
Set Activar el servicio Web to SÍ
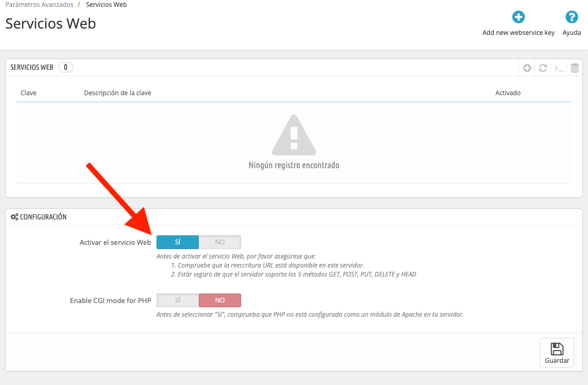click(177, 242)
